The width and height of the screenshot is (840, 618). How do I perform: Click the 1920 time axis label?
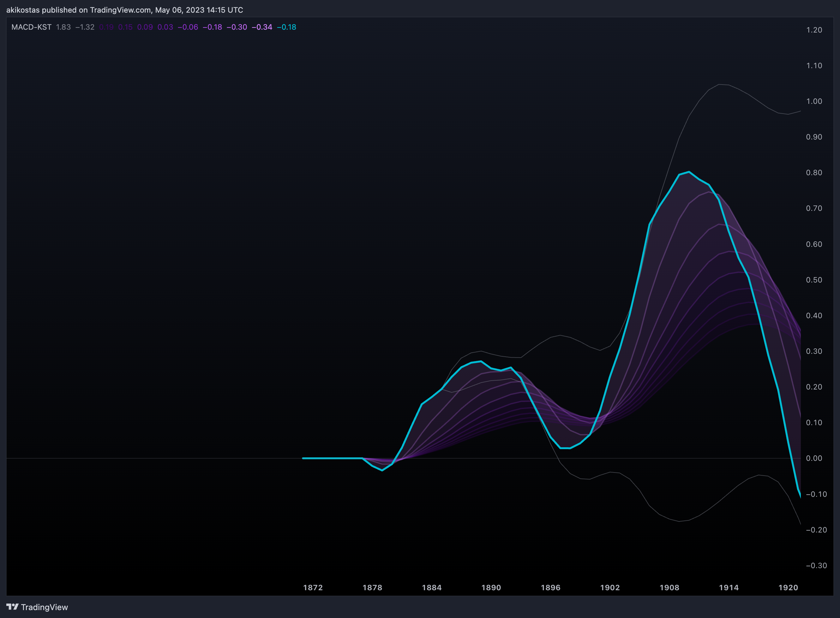[x=788, y=587]
